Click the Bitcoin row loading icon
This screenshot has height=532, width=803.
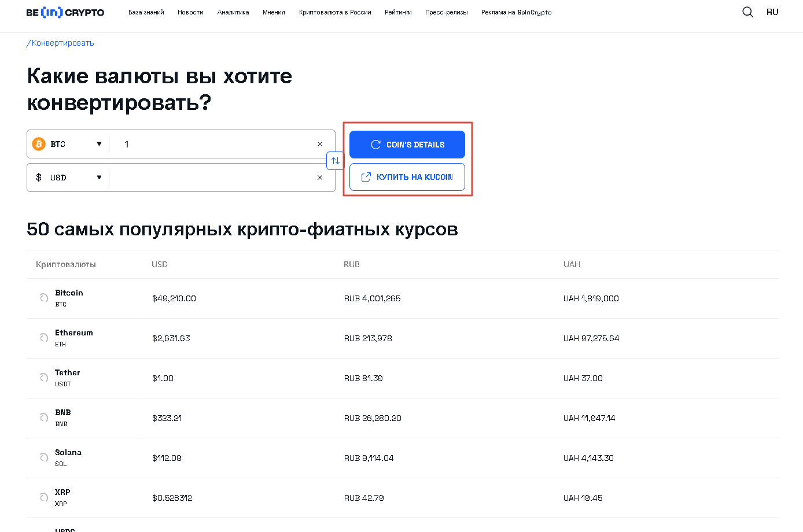click(x=44, y=298)
